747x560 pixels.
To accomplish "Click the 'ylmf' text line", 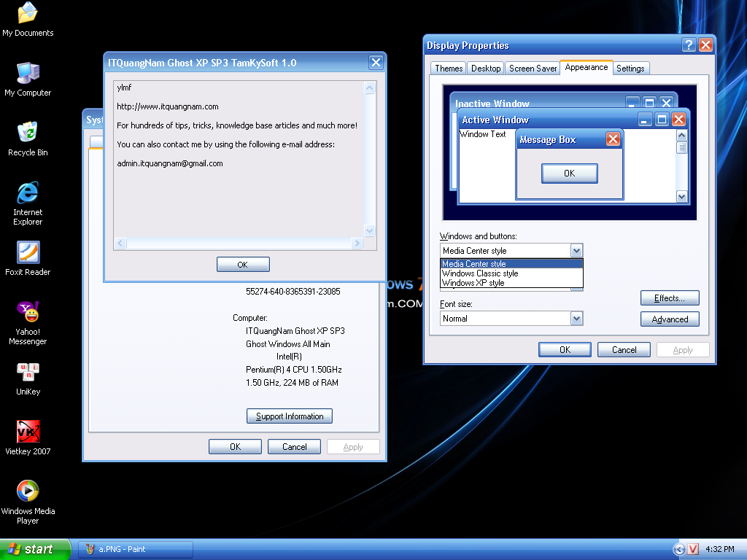I will (124, 87).
